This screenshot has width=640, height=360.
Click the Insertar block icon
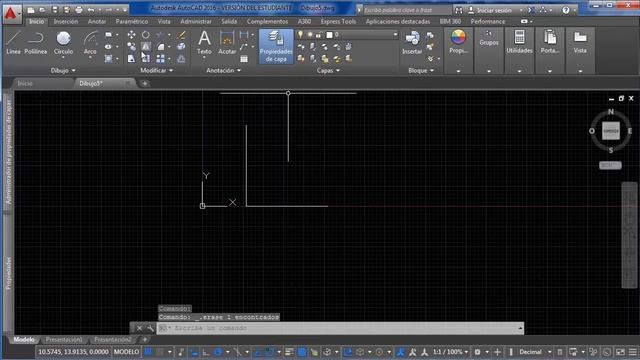pyautogui.click(x=412, y=43)
